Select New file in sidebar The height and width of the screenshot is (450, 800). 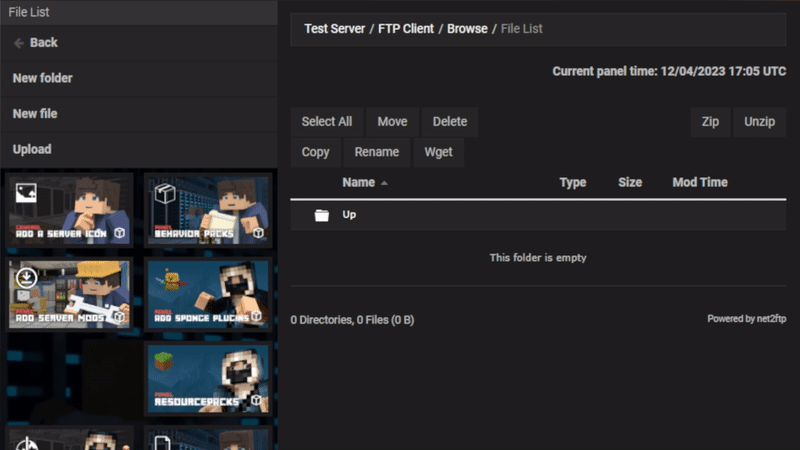35,114
